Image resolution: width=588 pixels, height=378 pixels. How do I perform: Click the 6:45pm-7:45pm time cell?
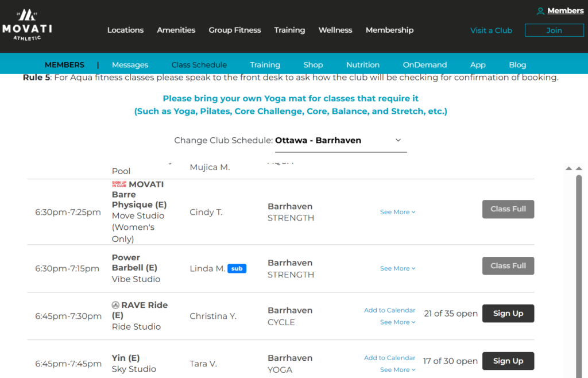click(x=68, y=364)
